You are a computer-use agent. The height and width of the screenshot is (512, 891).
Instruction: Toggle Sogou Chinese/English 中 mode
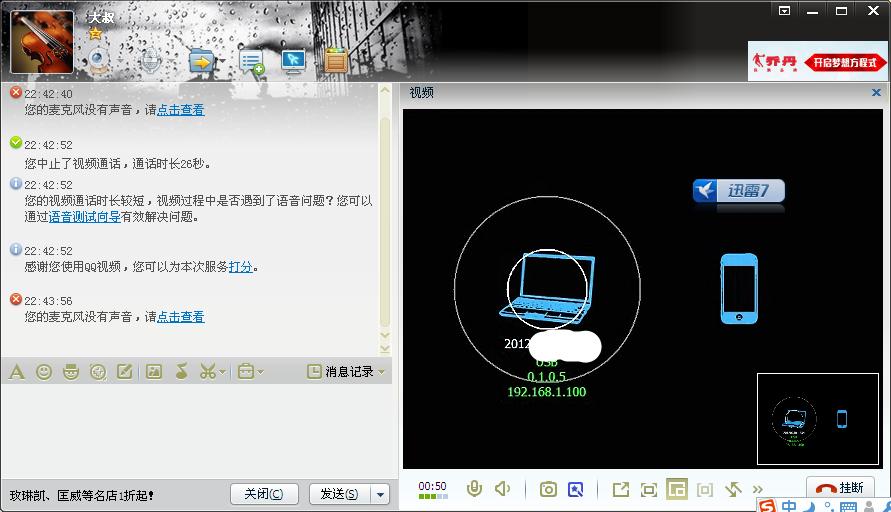[x=789, y=506]
